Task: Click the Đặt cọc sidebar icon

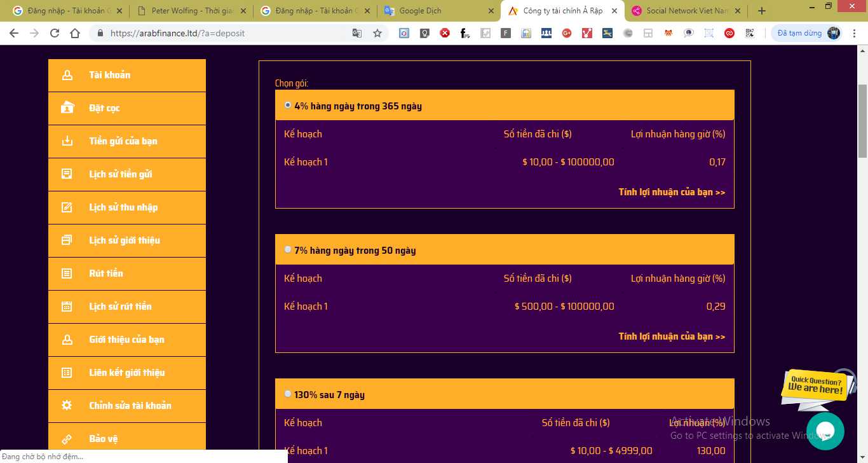Action: point(67,108)
